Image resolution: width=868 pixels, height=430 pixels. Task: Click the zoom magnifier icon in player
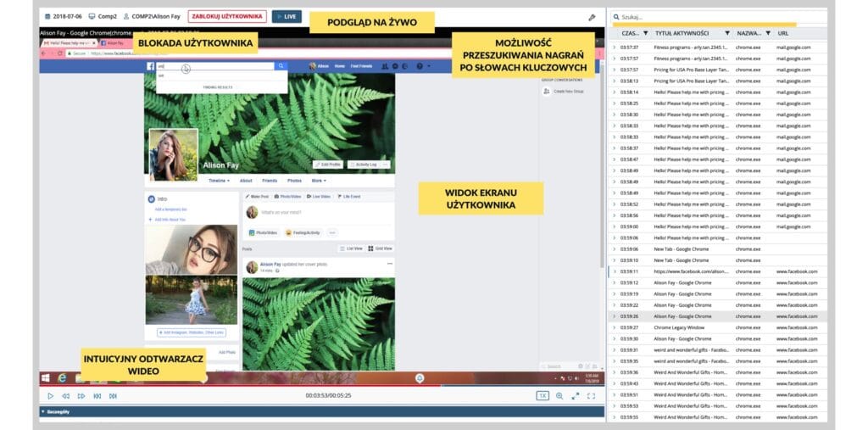tap(559, 396)
